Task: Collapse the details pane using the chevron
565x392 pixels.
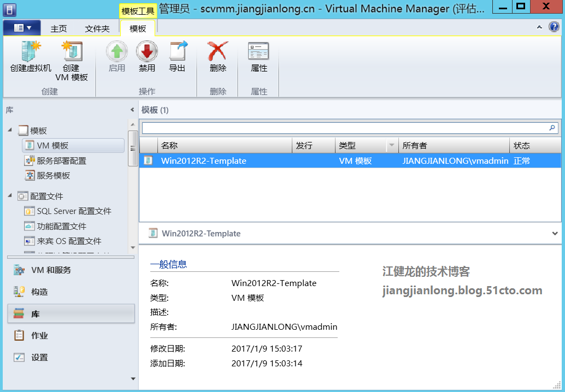Action: click(555, 233)
